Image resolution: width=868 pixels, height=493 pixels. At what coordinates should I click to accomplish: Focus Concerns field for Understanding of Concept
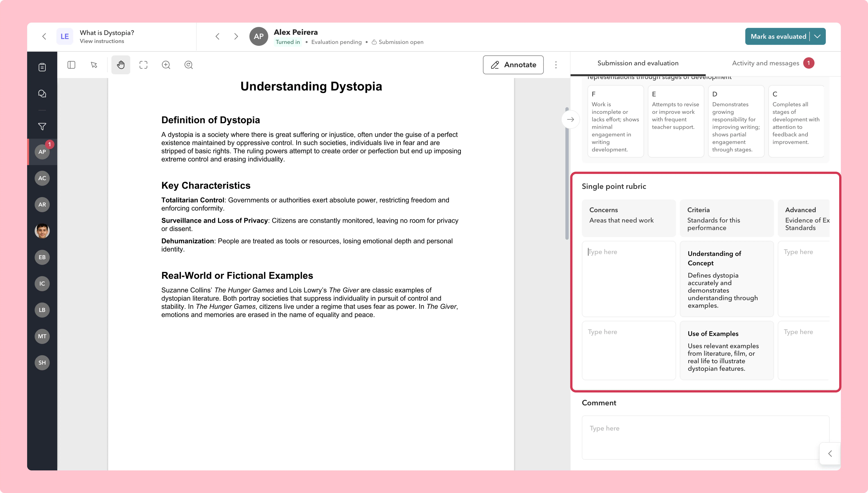pos(629,279)
